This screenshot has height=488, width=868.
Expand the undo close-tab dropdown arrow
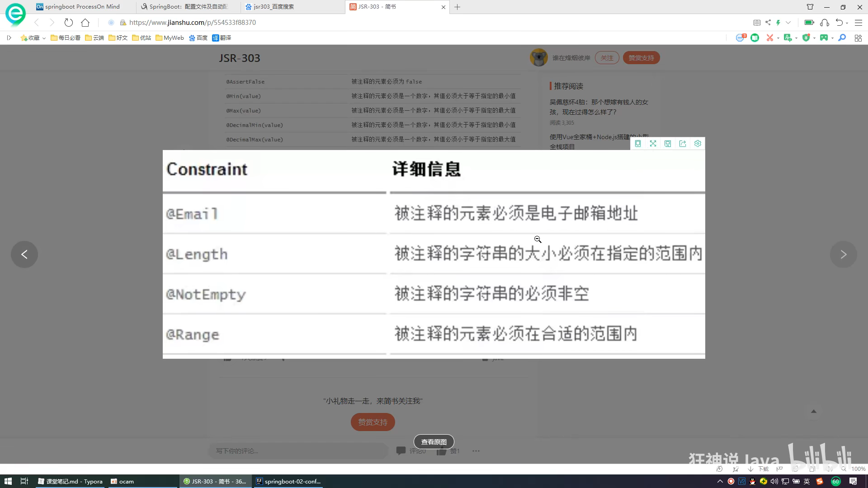click(x=847, y=23)
